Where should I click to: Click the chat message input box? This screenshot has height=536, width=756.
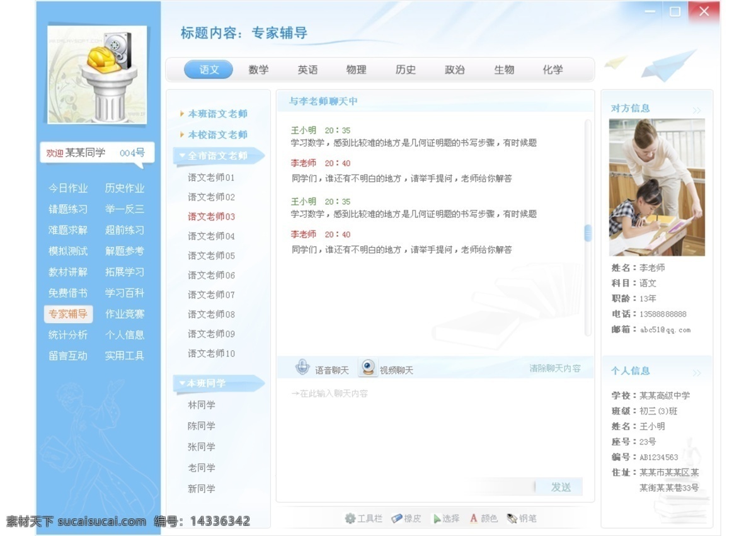(435, 428)
